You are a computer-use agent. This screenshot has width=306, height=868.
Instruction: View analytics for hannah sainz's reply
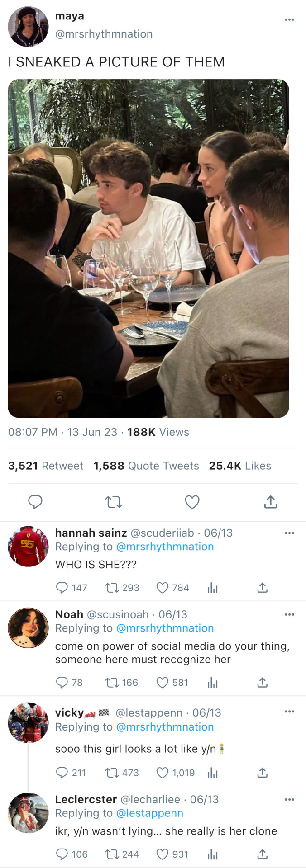point(212,588)
